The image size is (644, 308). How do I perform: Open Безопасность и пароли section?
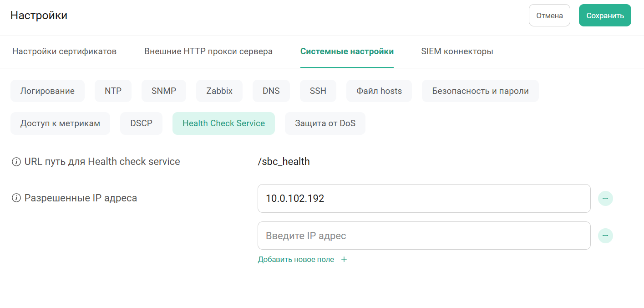[x=480, y=91]
